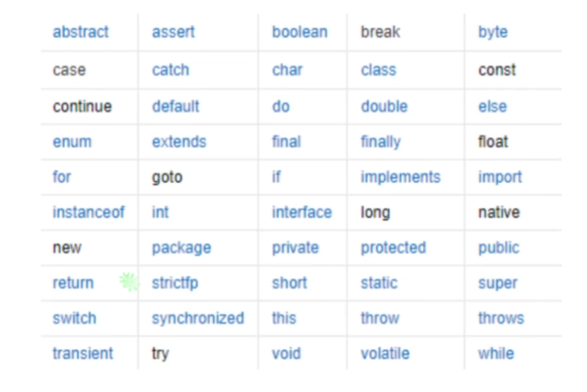The width and height of the screenshot is (587, 392).
Task: Click the green starburst cursor marker
Action: click(130, 281)
